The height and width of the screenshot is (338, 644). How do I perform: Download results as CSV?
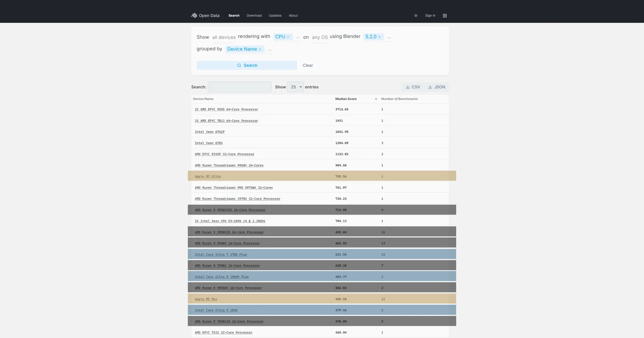(413, 87)
